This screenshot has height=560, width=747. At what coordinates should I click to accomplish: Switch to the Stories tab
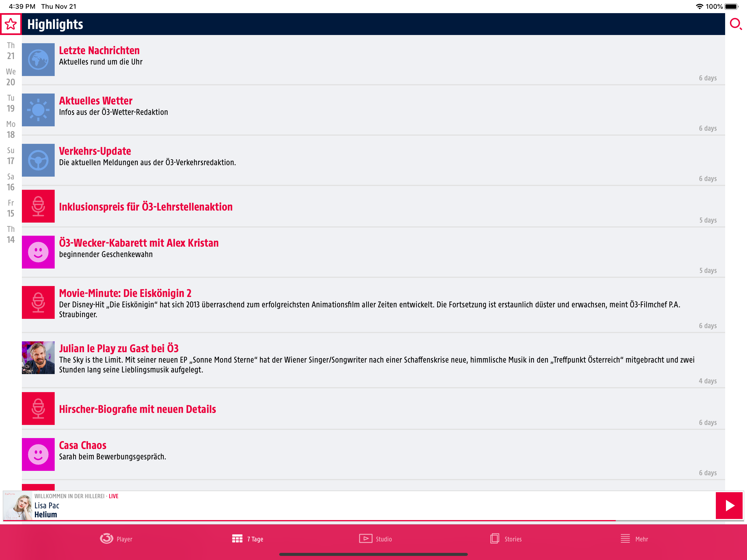506,539
